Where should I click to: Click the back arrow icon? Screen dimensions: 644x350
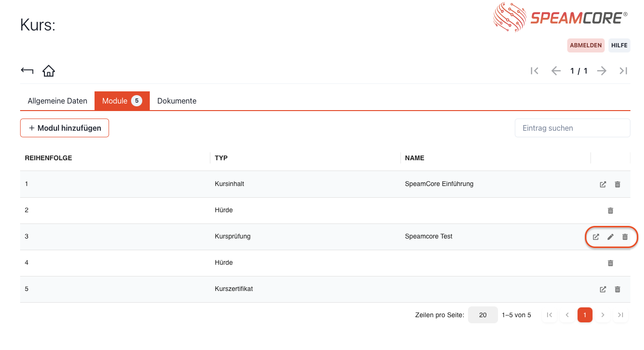[x=27, y=71]
